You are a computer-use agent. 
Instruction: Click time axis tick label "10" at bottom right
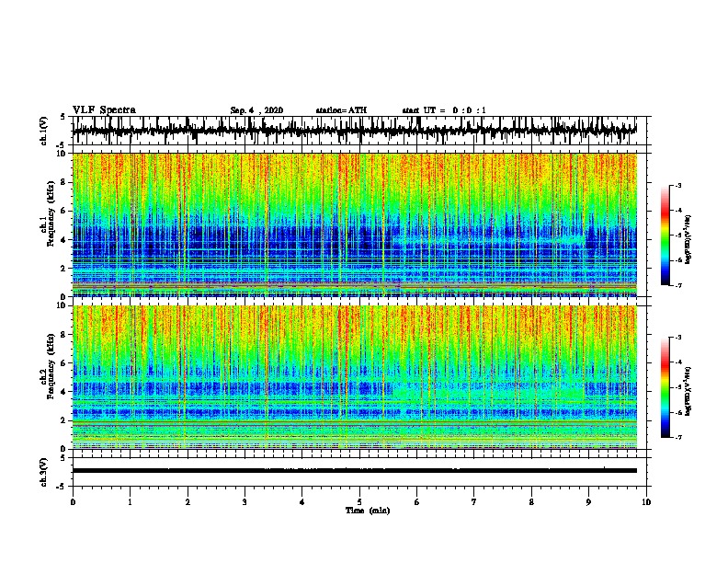pos(646,502)
